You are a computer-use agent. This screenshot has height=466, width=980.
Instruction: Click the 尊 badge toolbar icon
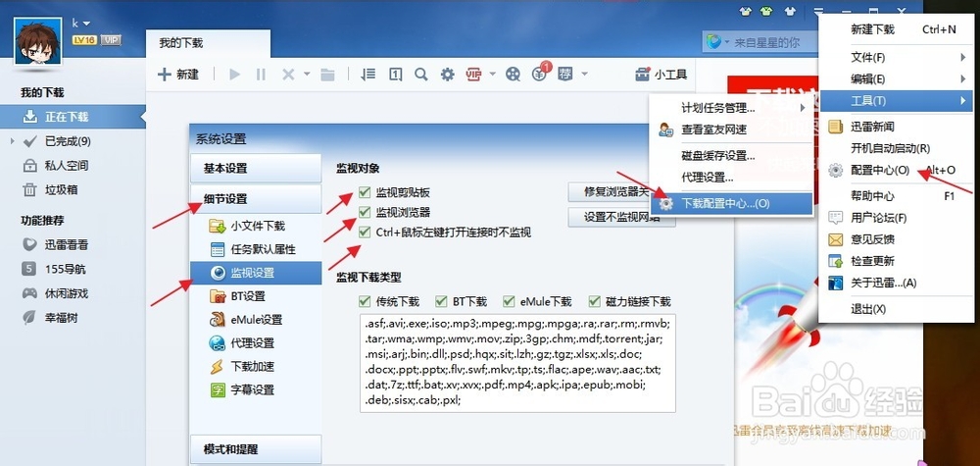(566, 75)
